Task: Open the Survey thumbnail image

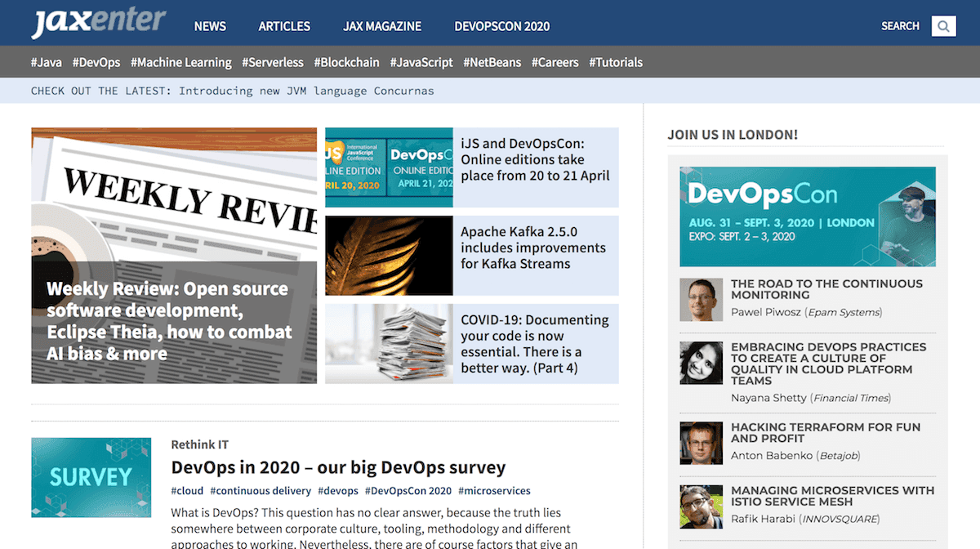Action: (91, 477)
